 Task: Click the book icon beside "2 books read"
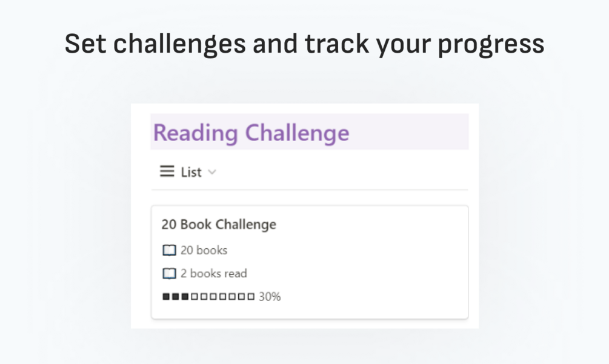click(x=169, y=274)
